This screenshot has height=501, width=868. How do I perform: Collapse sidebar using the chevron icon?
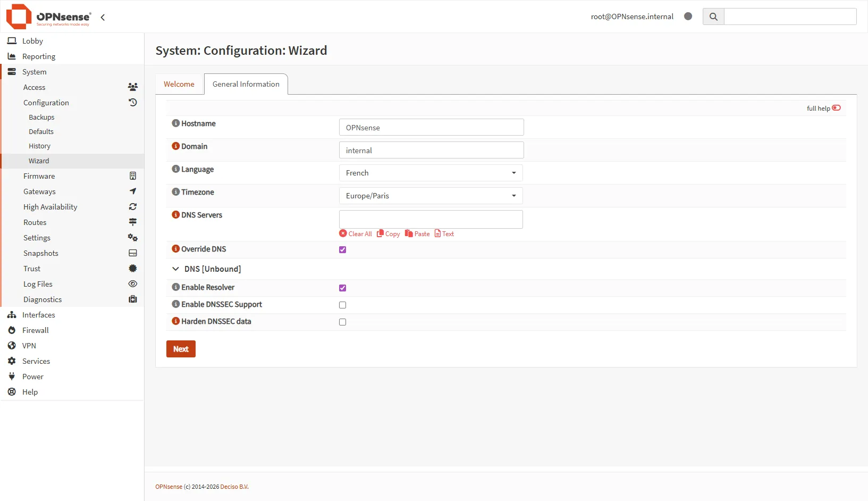(103, 17)
